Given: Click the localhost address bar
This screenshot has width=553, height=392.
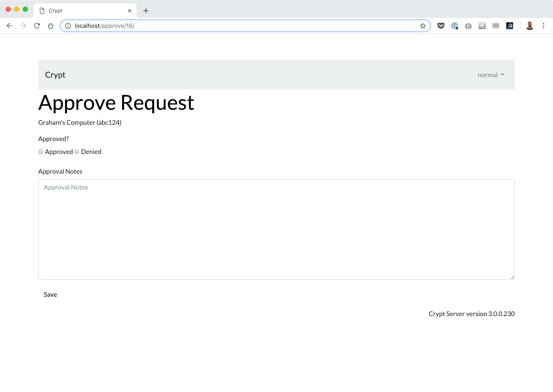Looking at the screenshot, I should click(x=242, y=26).
